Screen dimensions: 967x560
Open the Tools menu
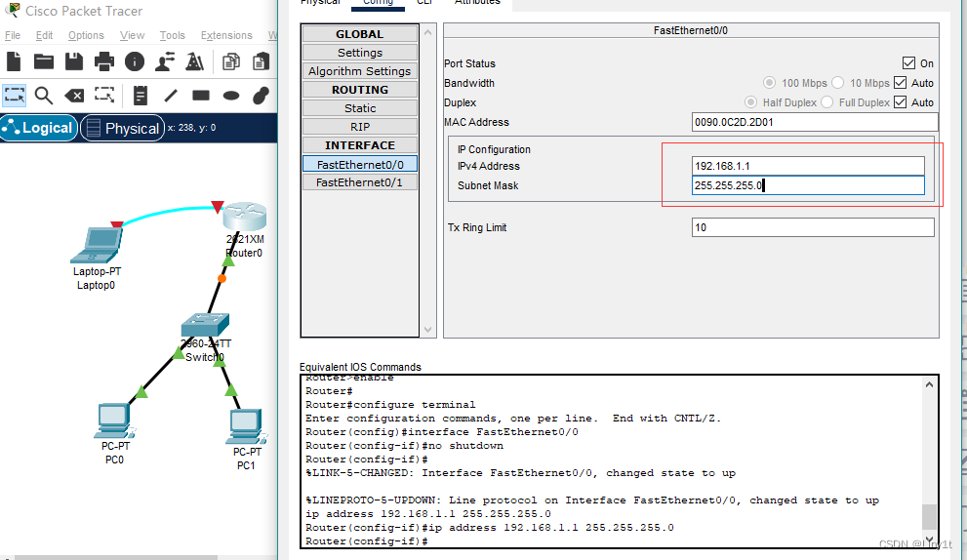(x=172, y=35)
